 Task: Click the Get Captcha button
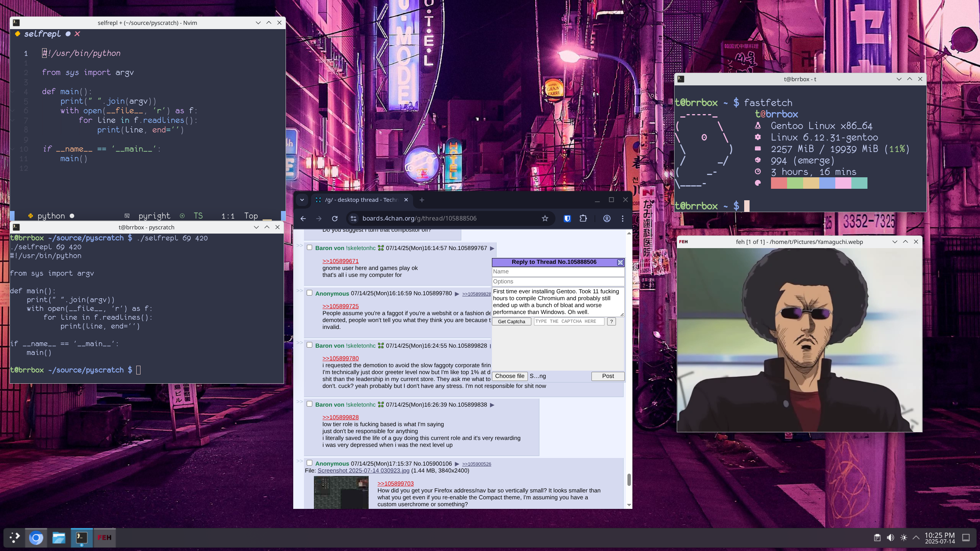(511, 321)
